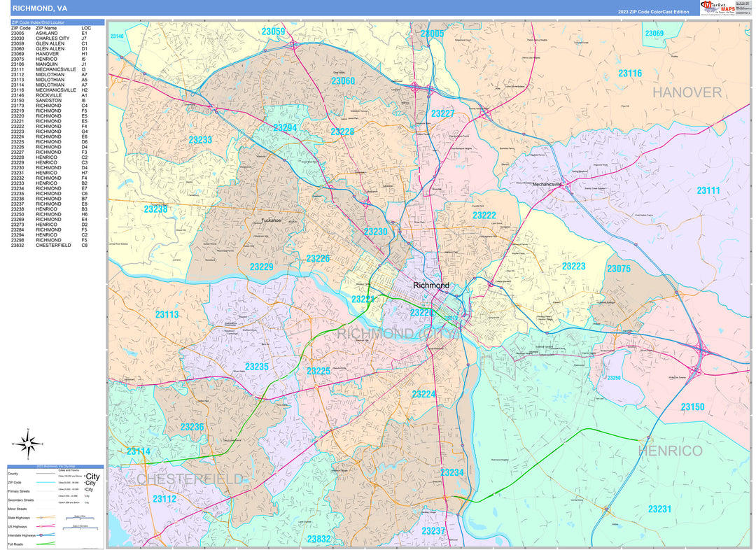
Task: Select ZIP 23116 label on the map
Action: [629, 73]
